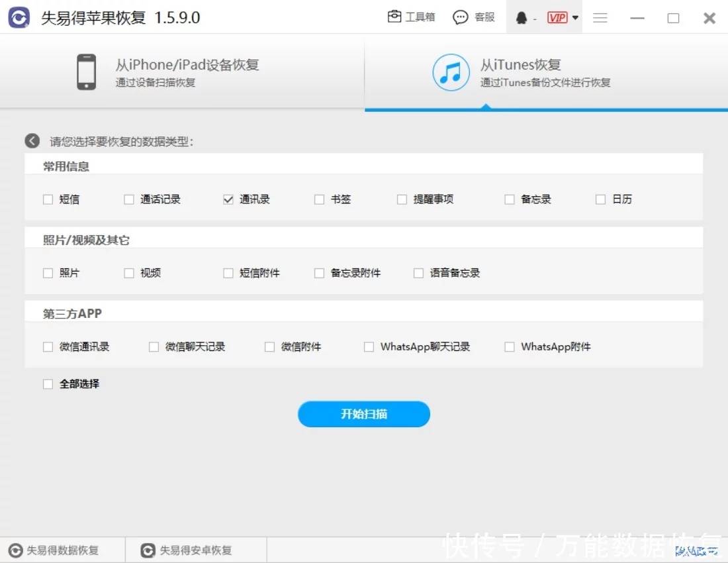
Task: Click the 开始扫描 scan button
Action: click(x=364, y=414)
